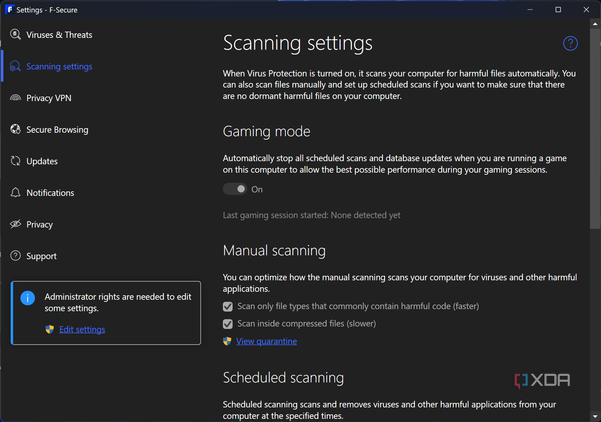Click the vertical scrollbar thumb
Image resolution: width=601 pixels, height=422 pixels.
tap(595, 128)
